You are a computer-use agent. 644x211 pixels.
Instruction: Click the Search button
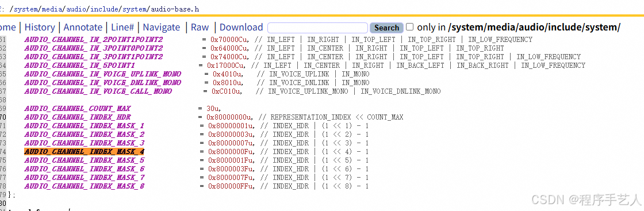pos(386,28)
